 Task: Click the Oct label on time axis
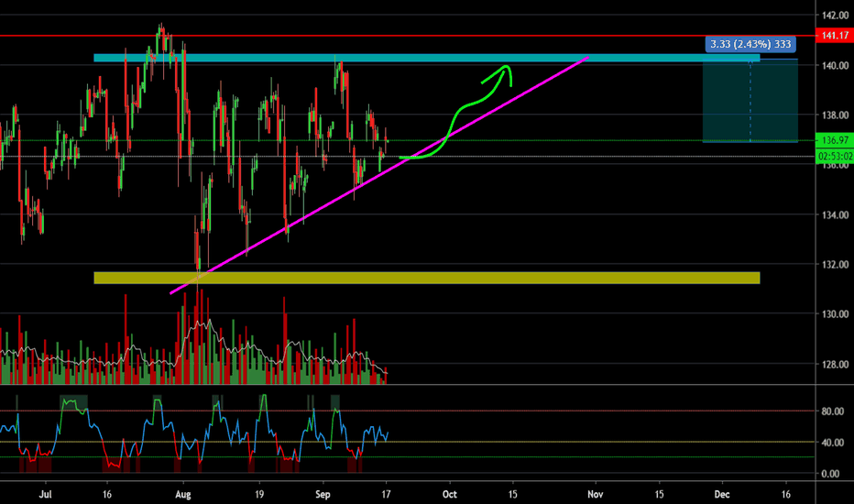click(x=449, y=494)
